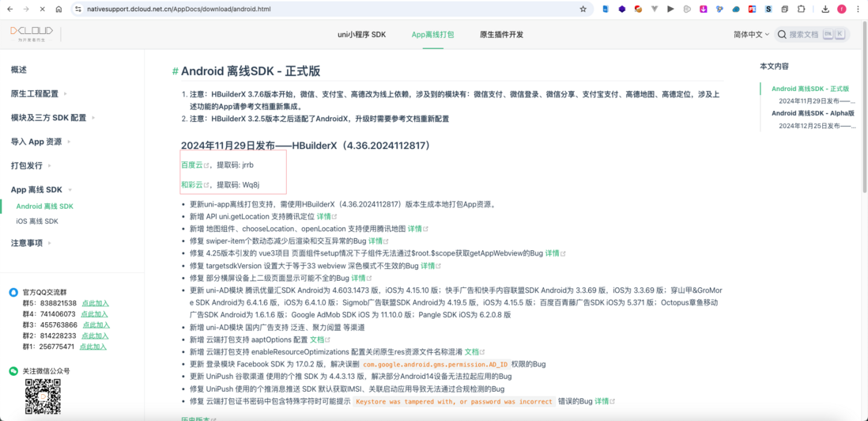Viewport: 868px width, 421px height.
Task: Collapse the App 离线 SDK section
Action: [42, 189]
